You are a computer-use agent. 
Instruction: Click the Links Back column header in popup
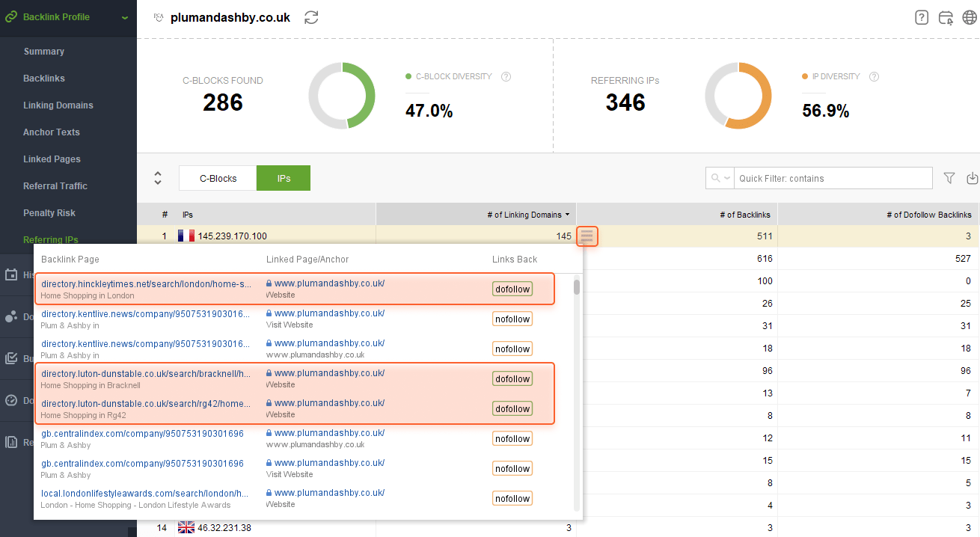[515, 260]
